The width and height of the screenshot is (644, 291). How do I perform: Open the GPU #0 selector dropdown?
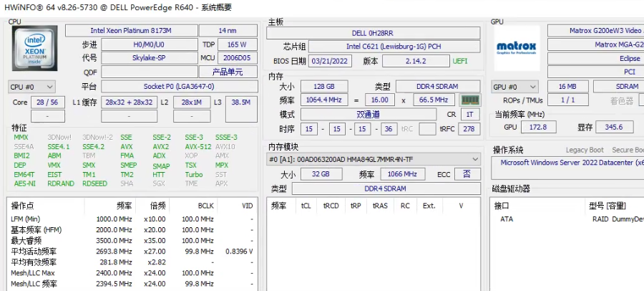(x=514, y=87)
